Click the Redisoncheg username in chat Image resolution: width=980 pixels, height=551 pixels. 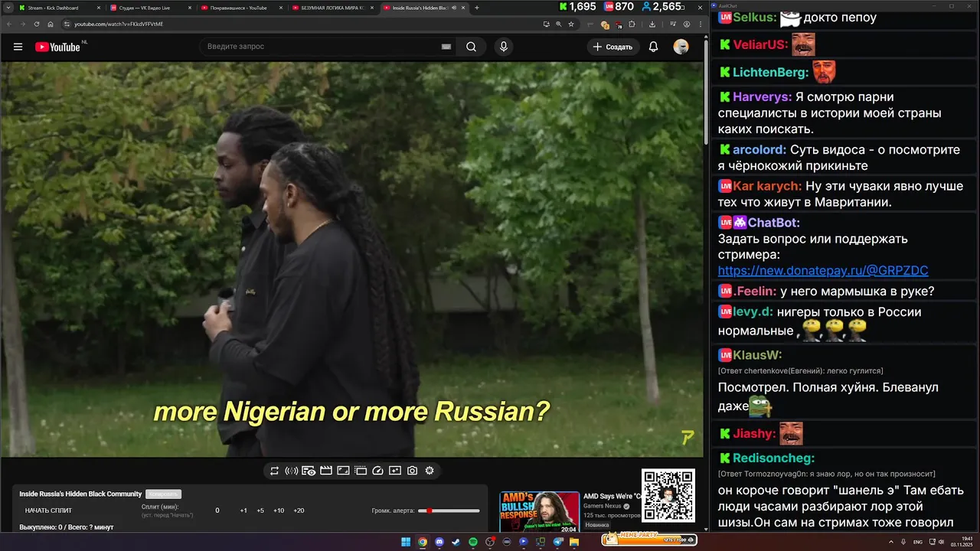773,458
